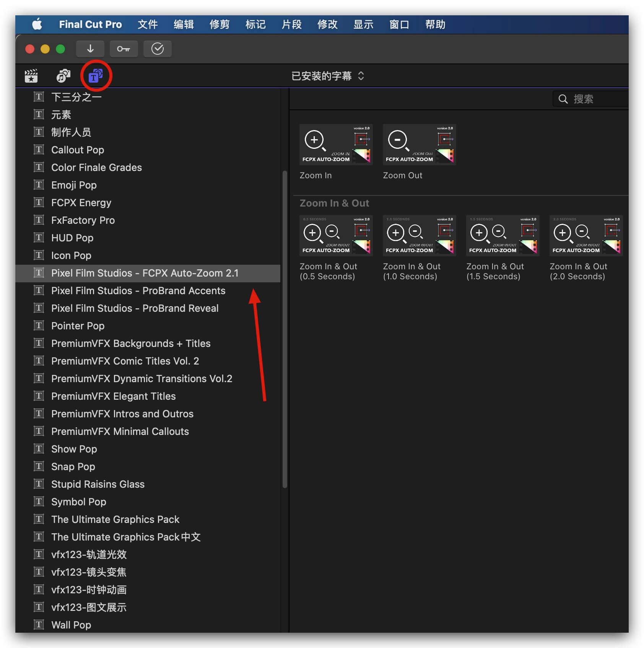Select the FxFactory Pro category
The width and height of the screenshot is (644, 648).
pyautogui.click(x=148, y=220)
